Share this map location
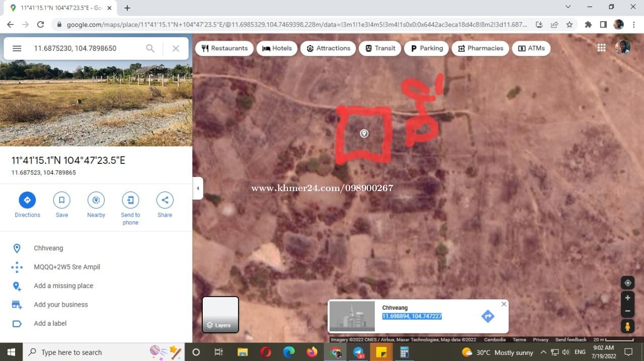Image resolution: width=644 pixels, height=361 pixels. click(x=165, y=200)
